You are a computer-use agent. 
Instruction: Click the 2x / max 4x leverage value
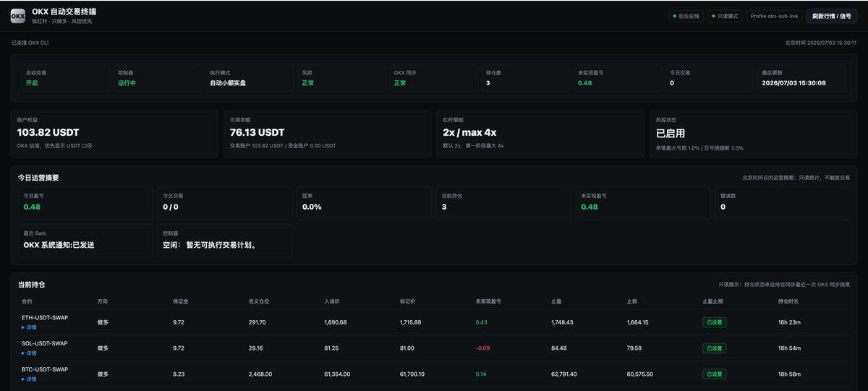point(469,132)
